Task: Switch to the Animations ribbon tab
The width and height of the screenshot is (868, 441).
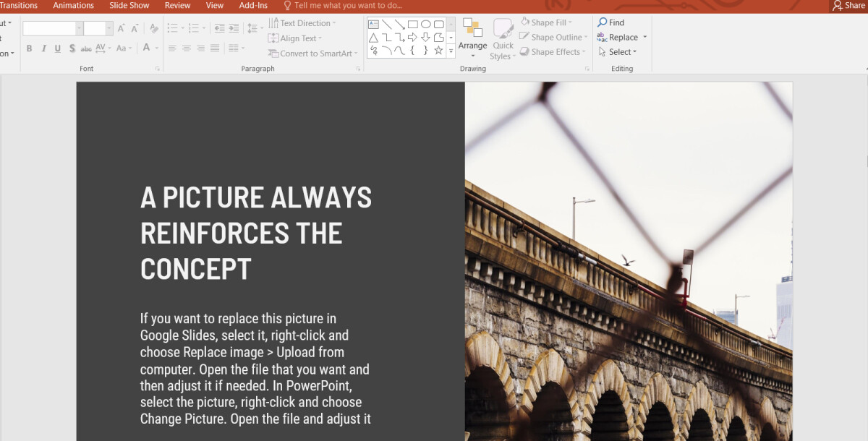Action: tap(73, 5)
